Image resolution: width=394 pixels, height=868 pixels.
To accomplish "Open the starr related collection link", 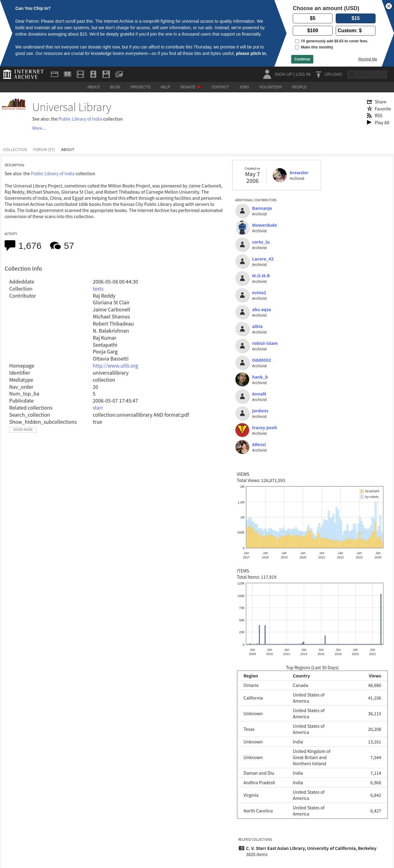I will pos(98,408).
